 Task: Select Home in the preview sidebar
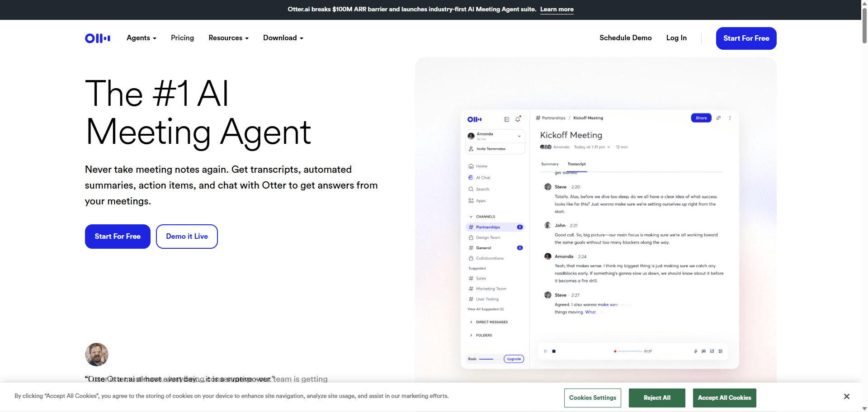click(x=478, y=166)
